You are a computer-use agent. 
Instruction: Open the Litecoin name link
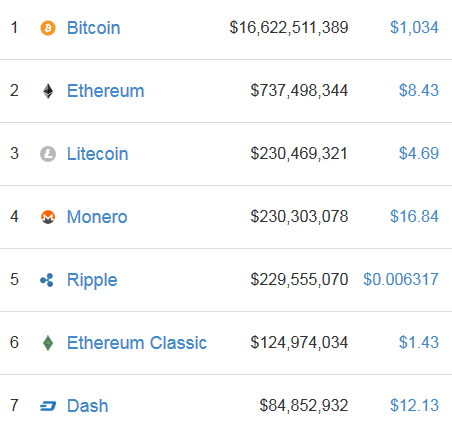tap(98, 154)
